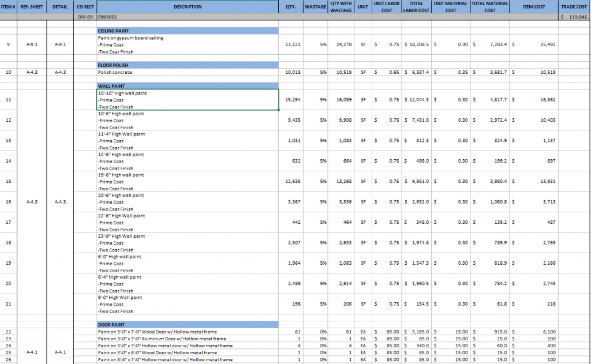Click the 19'-6" High wall paint cell
Screen dimensions: 591x364
pos(188,181)
